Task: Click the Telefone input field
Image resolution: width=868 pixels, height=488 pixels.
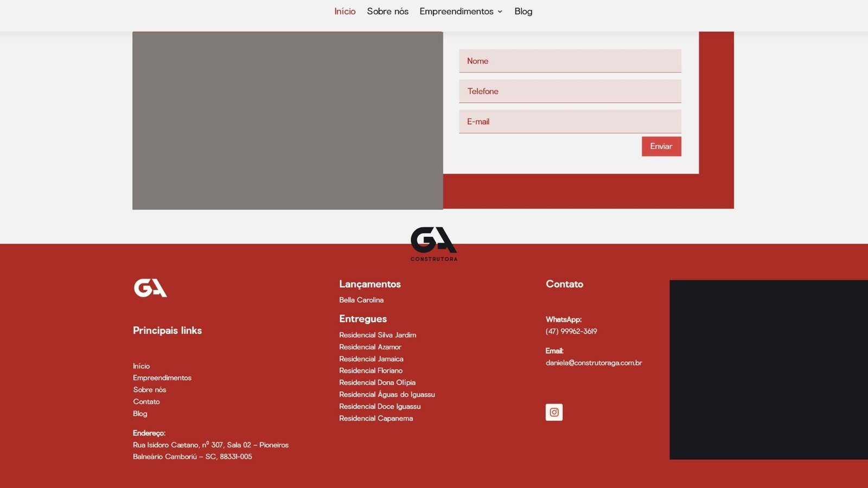Action: coord(570,91)
